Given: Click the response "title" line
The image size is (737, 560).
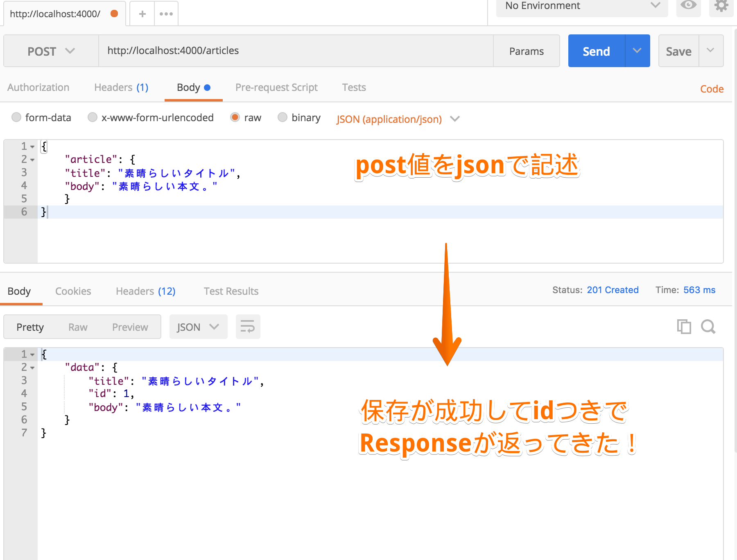Looking at the screenshot, I should (x=176, y=381).
